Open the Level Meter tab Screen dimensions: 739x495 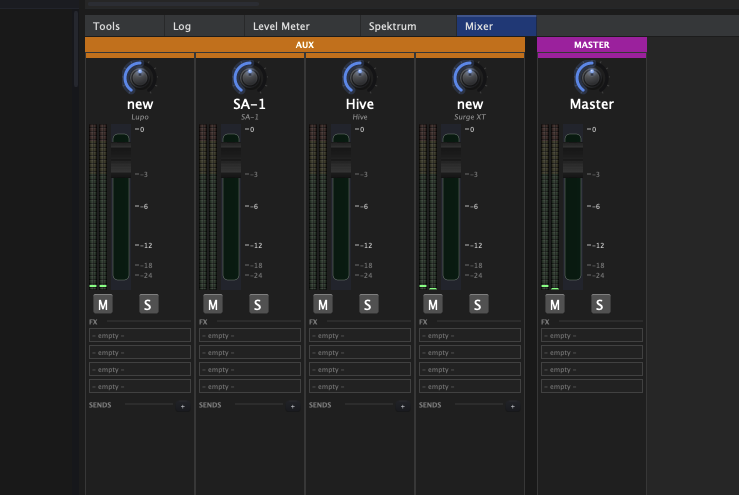(303, 26)
